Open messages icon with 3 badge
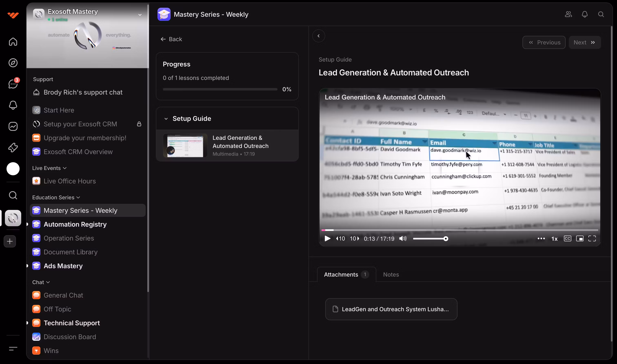 click(x=13, y=84)
